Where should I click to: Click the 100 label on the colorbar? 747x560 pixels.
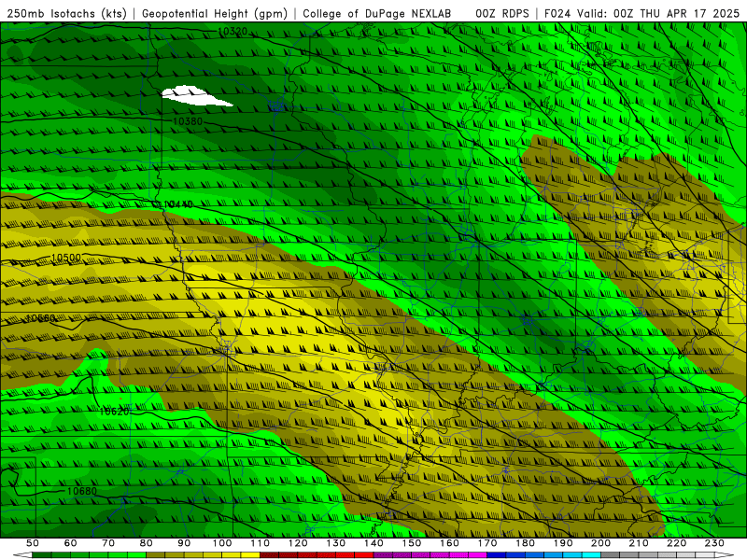click(x=222, y=543)
